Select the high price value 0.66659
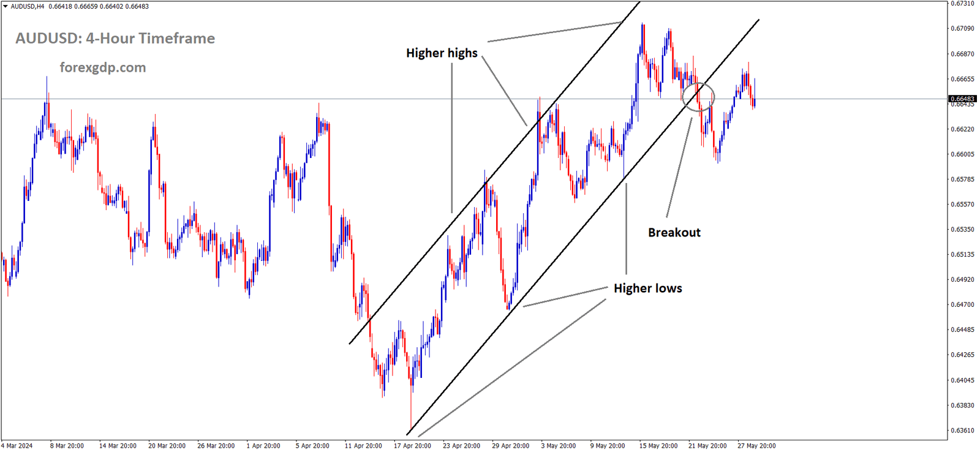The height and width of the screenshot is (452, 980). tap(86, 7)
